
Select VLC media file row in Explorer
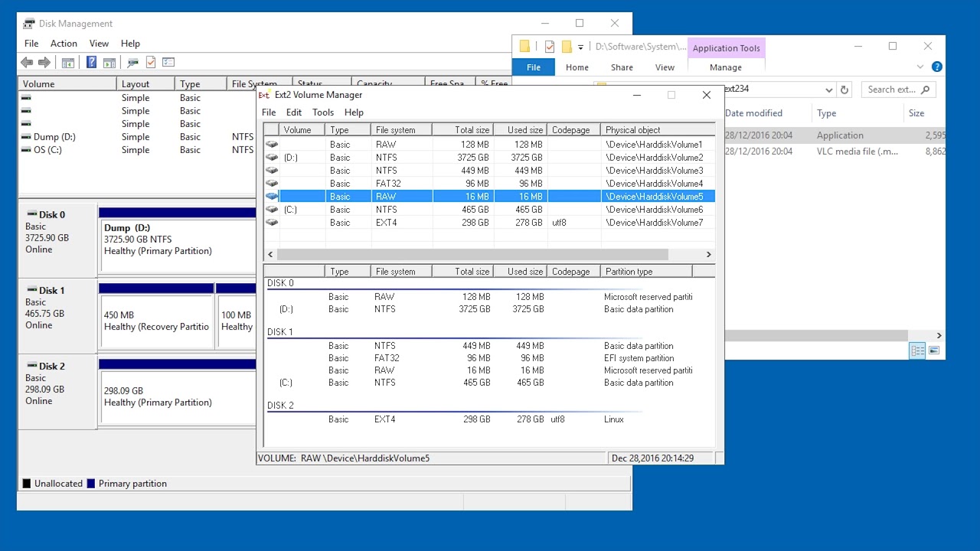coord(835,152)
